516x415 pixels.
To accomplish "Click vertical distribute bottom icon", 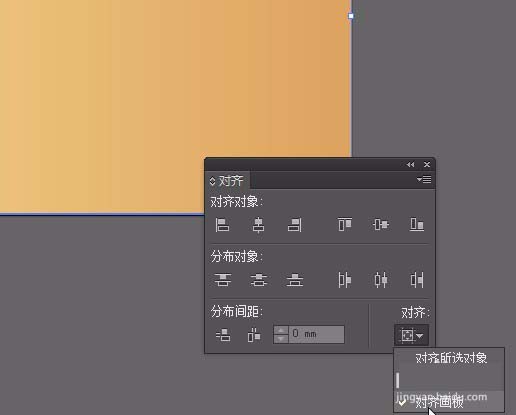I will (x=295, y=280).
